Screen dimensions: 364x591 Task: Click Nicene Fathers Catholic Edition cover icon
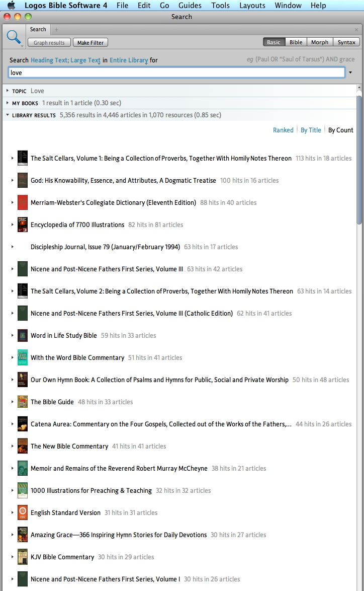[x=23, y=313]
